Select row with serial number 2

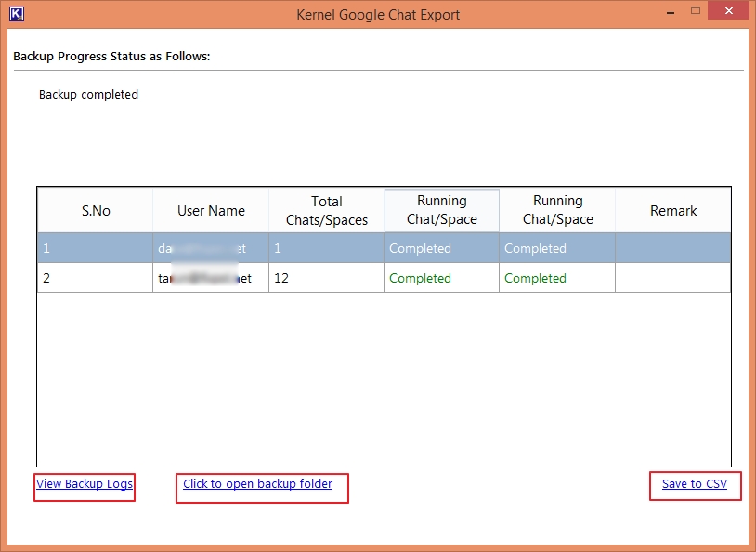(384, 278)
